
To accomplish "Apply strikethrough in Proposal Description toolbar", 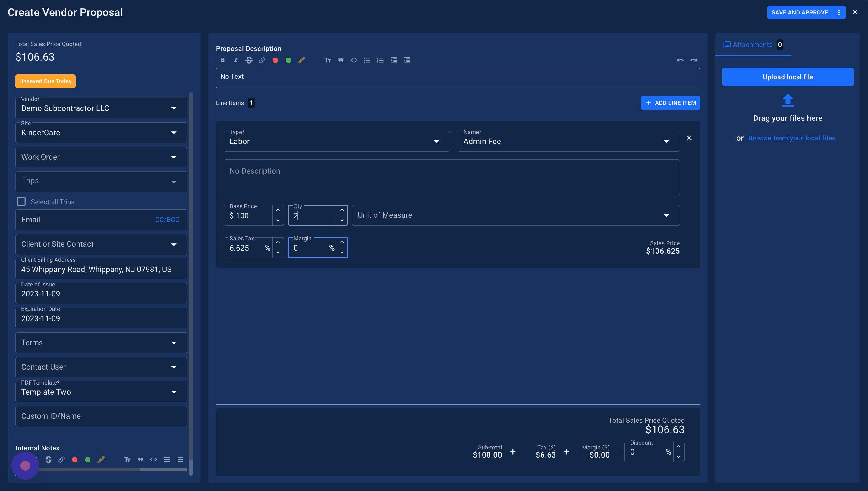I will point(249,60).
